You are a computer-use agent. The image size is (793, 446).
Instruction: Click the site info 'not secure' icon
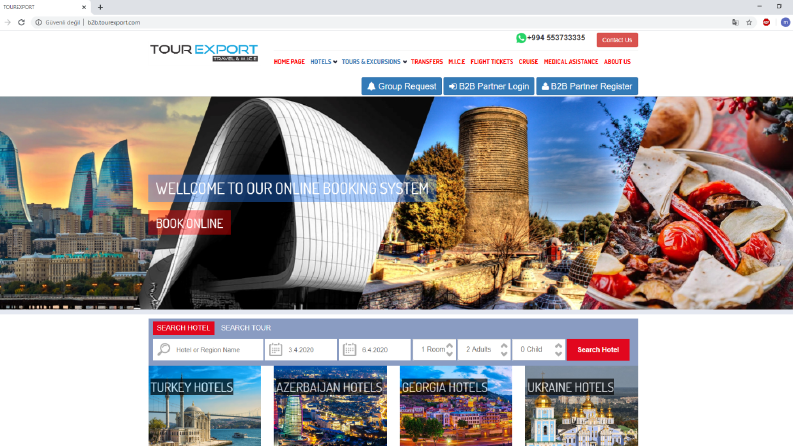click(38, 22)
